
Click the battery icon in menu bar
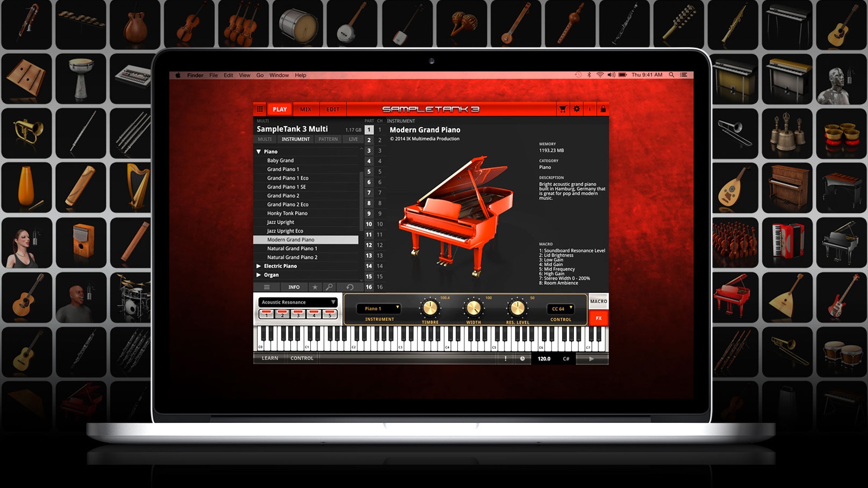(623, 75)
